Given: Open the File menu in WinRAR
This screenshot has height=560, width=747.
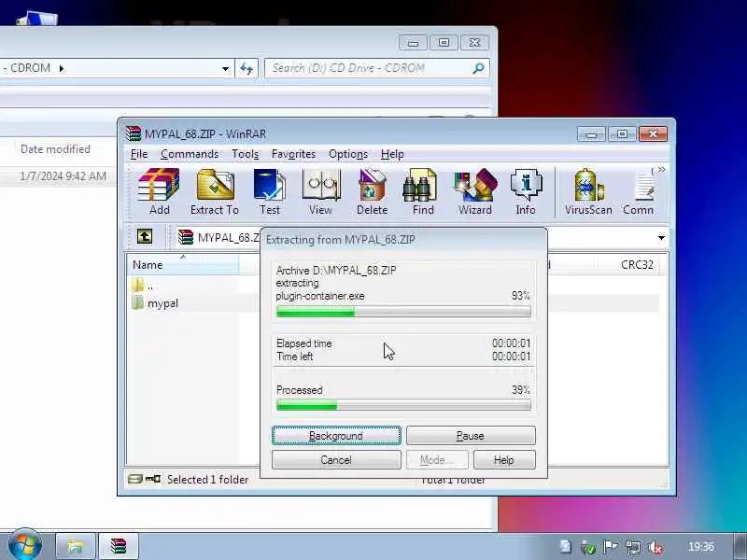Looking at the screenshot, I should point(139,154).
